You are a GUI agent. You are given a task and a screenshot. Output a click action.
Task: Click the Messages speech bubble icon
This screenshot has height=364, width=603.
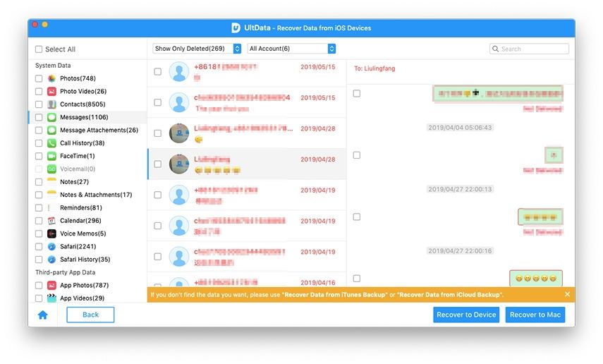click(51, 117)
